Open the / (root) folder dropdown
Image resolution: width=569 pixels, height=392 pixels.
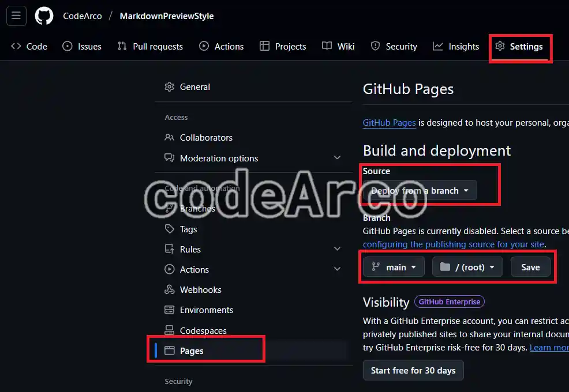pyautogui.click(x=467, y=267)
